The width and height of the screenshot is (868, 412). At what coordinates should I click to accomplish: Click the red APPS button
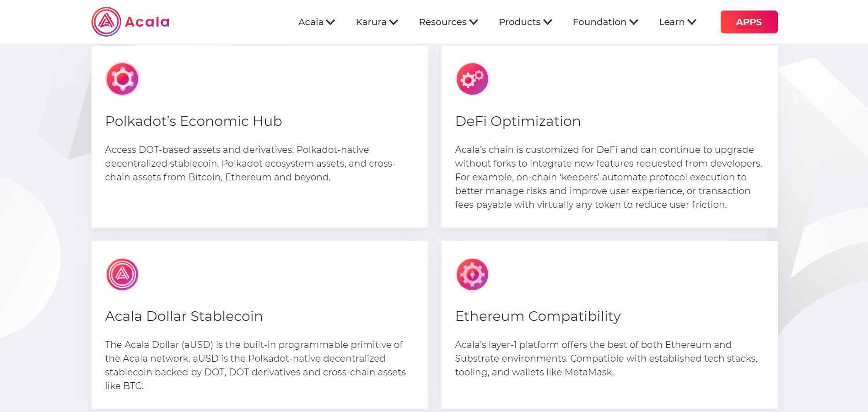click(x=749, y=22)
